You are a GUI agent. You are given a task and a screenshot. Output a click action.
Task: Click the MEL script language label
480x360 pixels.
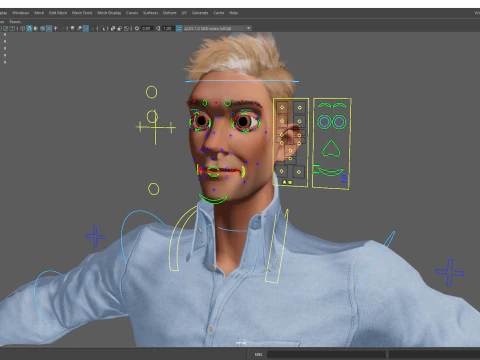[258, 354]
